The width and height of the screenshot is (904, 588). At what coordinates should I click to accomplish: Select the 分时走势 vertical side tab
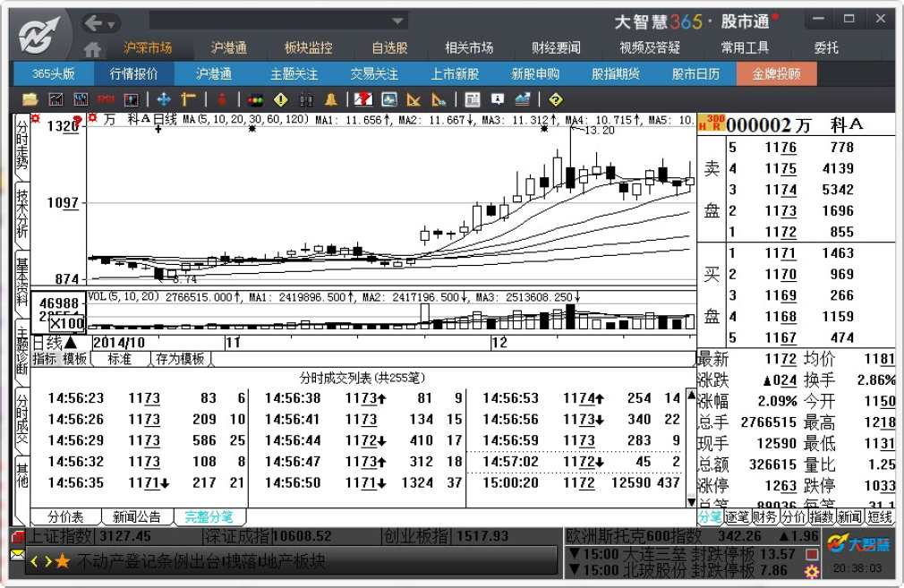[x=21, y=145]
